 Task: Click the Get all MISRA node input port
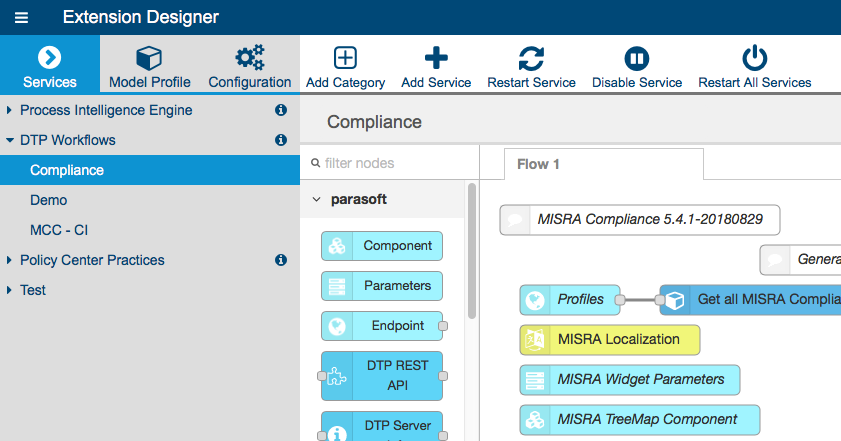point(660,300)
